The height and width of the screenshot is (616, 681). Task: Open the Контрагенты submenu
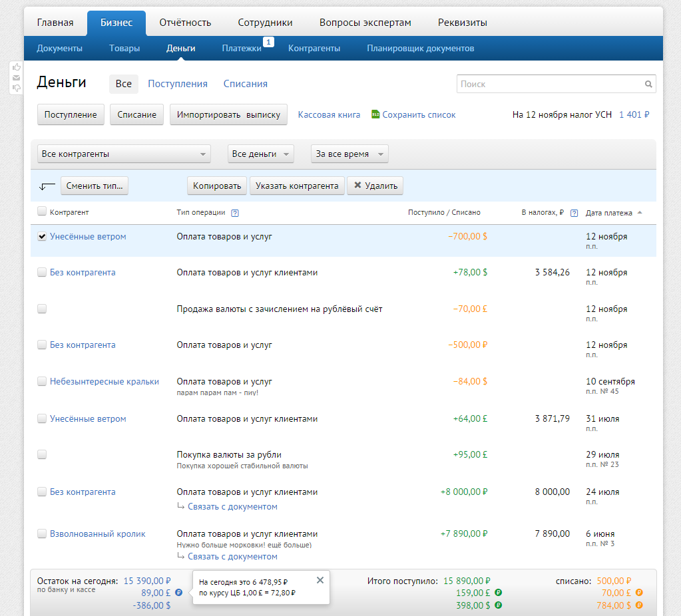coord(314,48)
